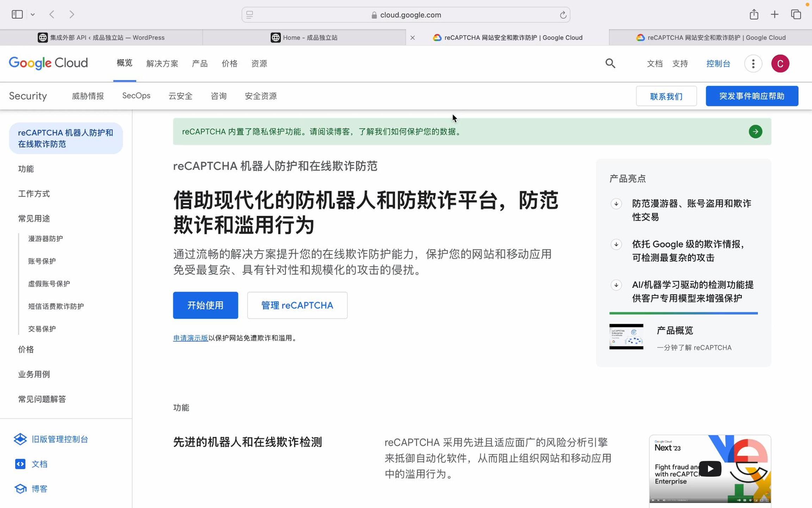Toggle the Safari sidebar icon
This screenshot has height=508, width=812.
[17, 14]
